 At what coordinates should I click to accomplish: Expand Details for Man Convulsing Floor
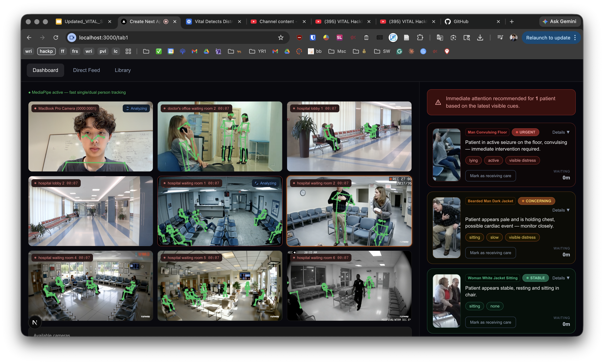click(x=561, y=132)
